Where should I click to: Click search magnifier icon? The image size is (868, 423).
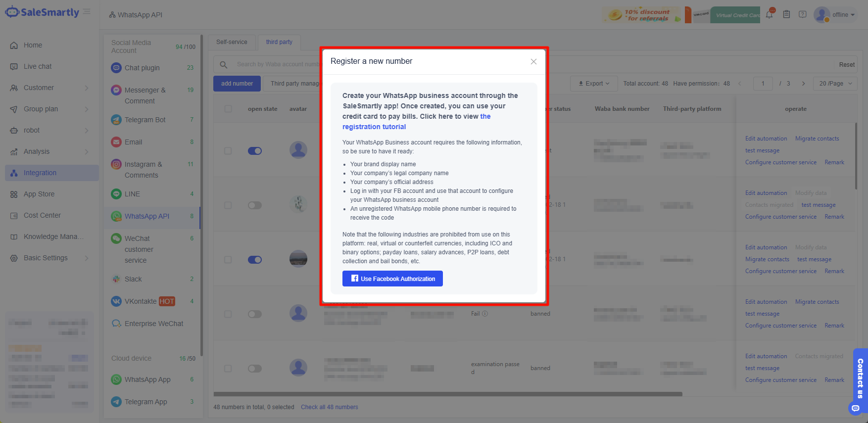coord(224,64)
